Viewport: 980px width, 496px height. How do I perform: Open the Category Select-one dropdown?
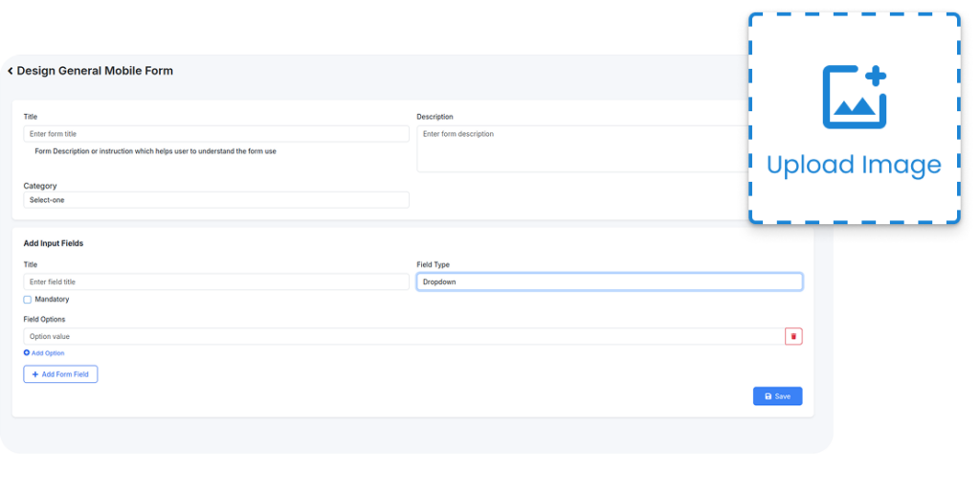[x=215, y=200]
